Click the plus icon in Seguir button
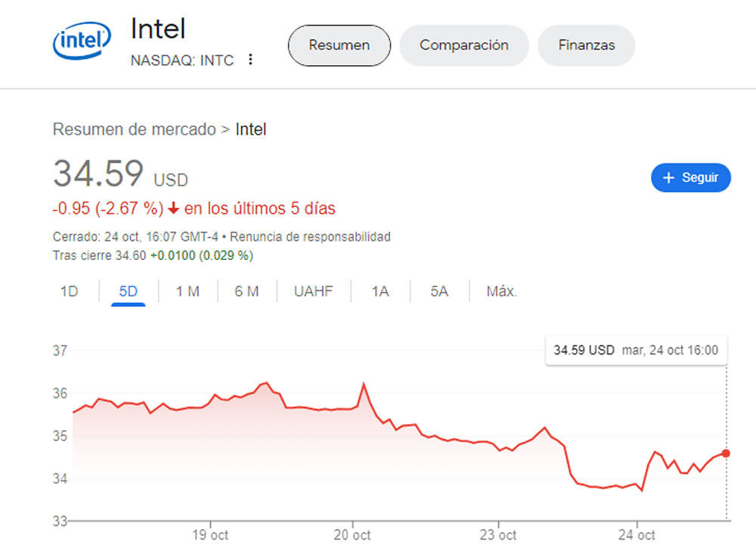Image resolution: width=756 pixels, height=551 pixels. pos(668,178)
